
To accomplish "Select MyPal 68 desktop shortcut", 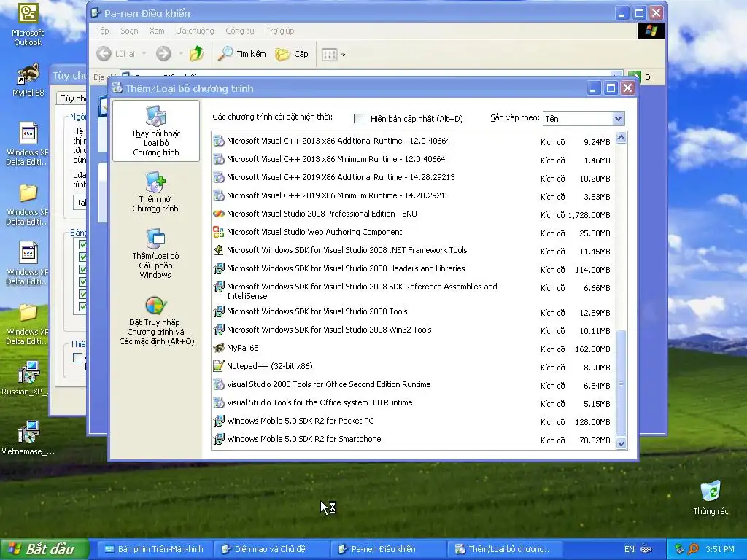I will pos(28,80).
